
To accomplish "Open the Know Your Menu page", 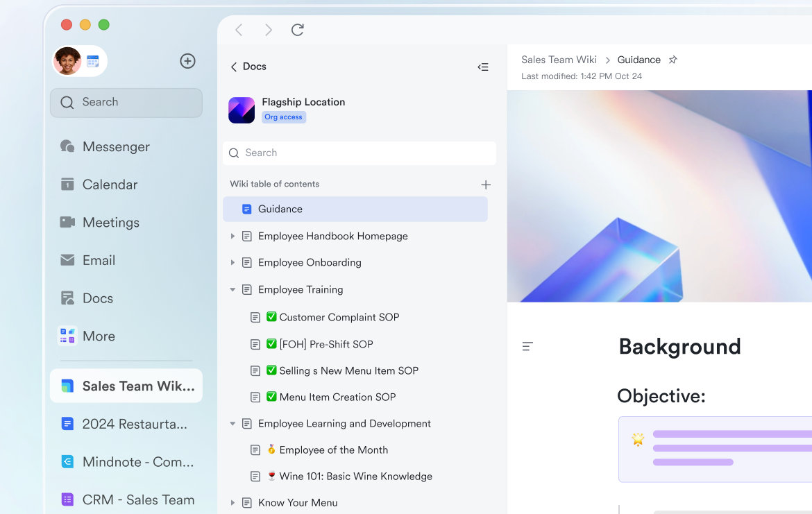I will pyautogui.click(x=298, y=503).
